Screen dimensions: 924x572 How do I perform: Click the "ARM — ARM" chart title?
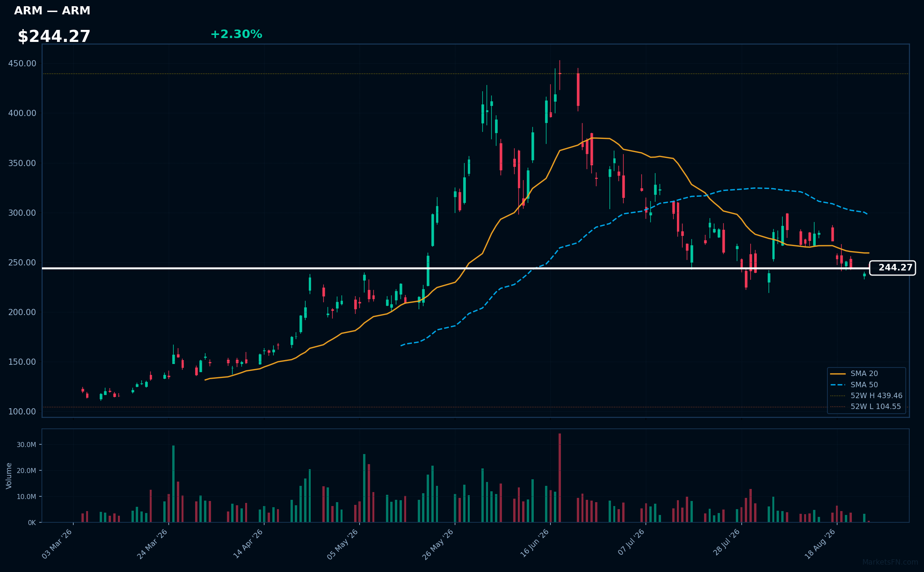pos(52,11)
